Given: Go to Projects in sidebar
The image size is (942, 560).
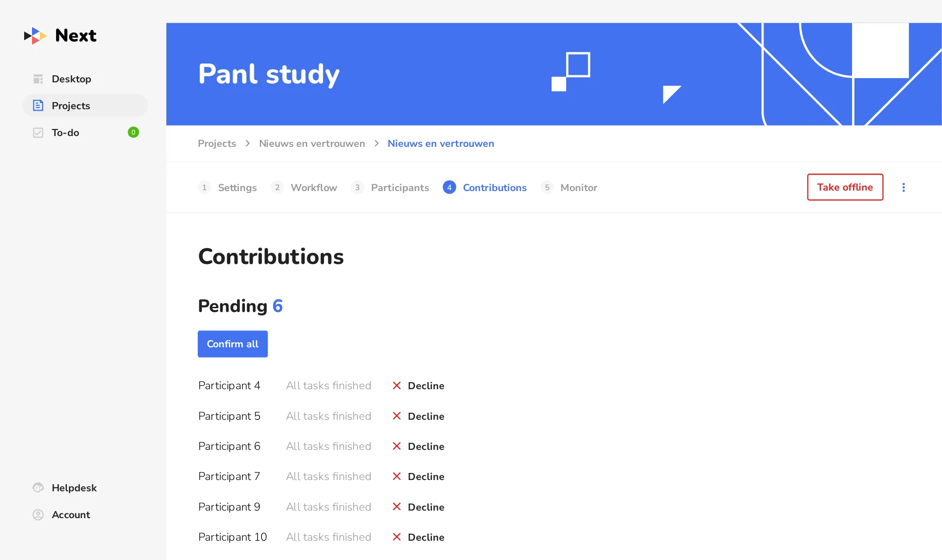Looking at the screenshot, I should click(85, 105).
